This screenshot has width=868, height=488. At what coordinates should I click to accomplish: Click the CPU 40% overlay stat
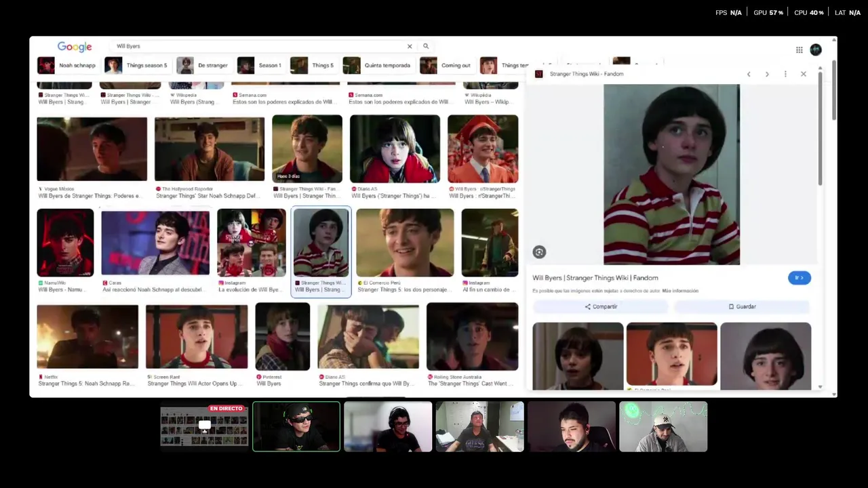point(809,13)
